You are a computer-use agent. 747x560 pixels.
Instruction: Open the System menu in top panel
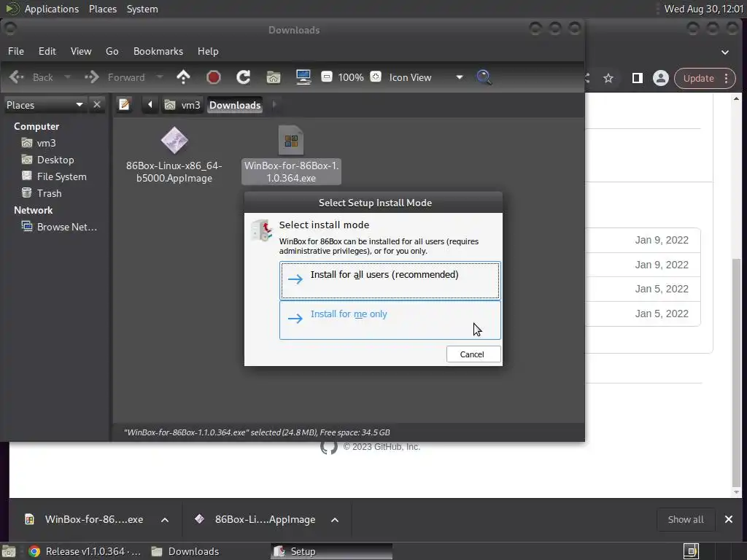142,9
